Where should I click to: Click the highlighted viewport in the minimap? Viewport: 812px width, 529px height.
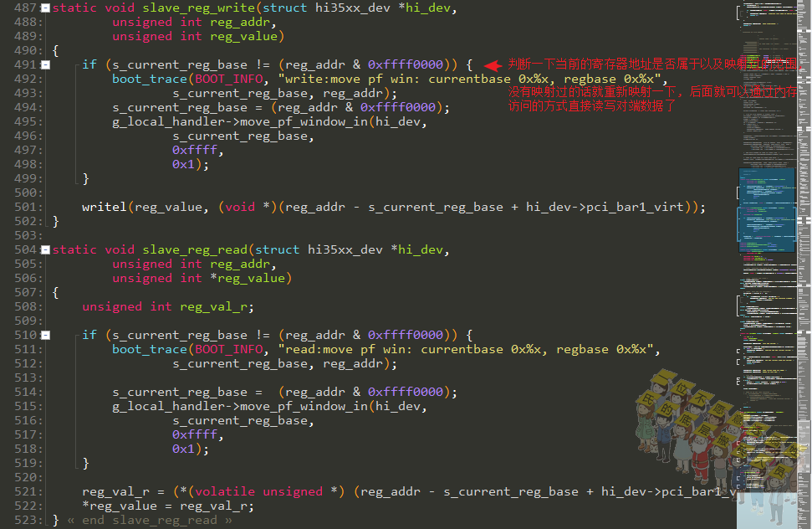point(767,210)
